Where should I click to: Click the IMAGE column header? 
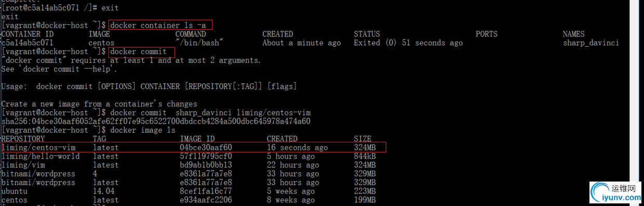point(99,34)
